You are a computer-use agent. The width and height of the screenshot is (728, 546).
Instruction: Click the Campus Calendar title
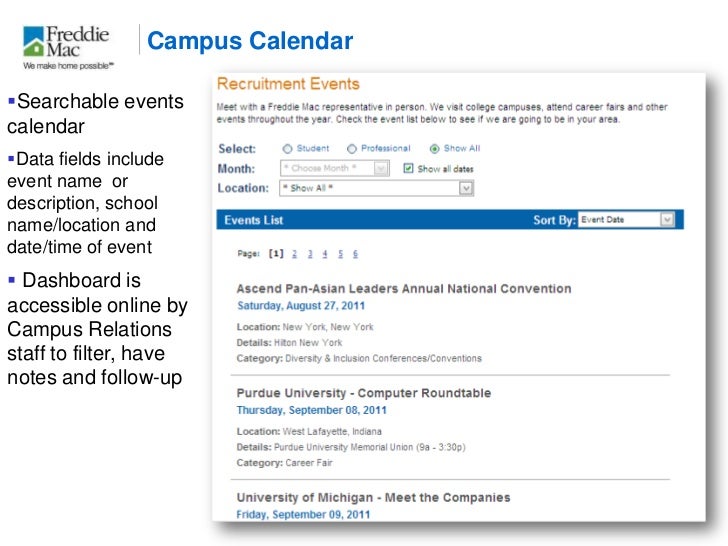coord(250,41)
